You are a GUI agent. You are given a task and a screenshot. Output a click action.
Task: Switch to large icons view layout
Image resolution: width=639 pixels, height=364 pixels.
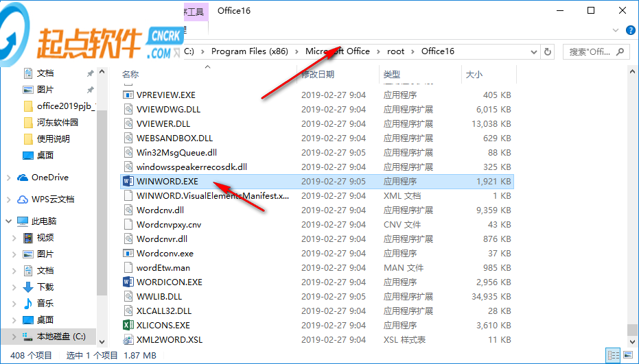click(x=628, y=355)
